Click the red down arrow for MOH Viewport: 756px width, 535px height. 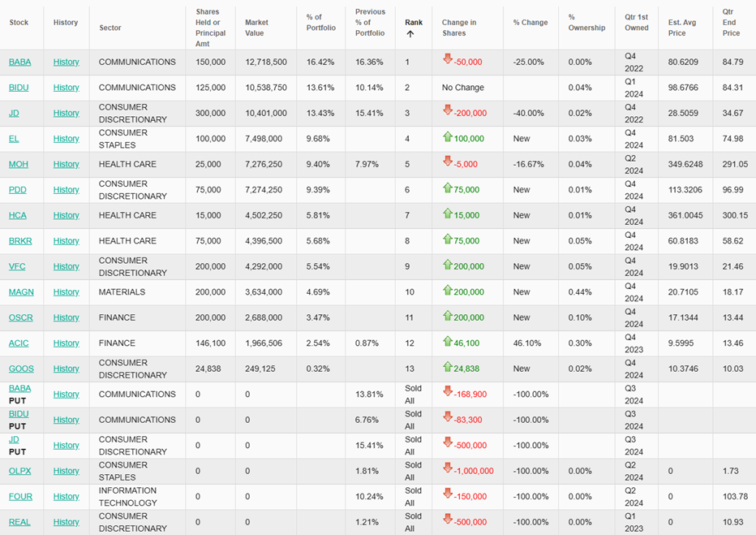pyautogui.click(x=447, y=162)
